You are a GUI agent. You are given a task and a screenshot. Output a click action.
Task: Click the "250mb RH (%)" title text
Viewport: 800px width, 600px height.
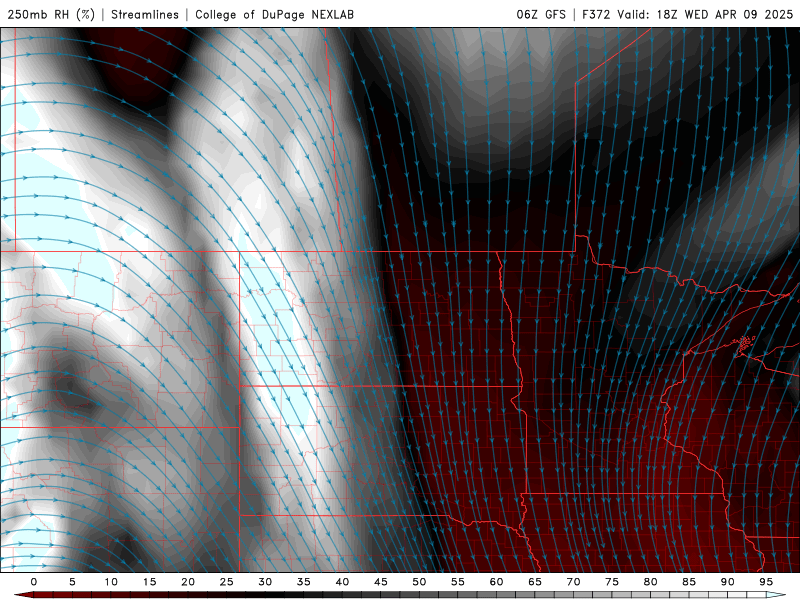tap(51, 14)
